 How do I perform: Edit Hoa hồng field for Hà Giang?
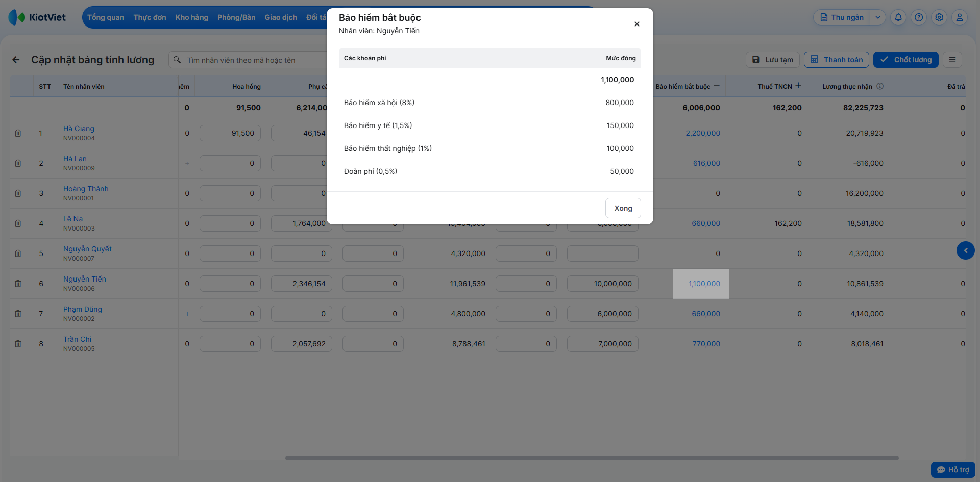pos(230,133)
